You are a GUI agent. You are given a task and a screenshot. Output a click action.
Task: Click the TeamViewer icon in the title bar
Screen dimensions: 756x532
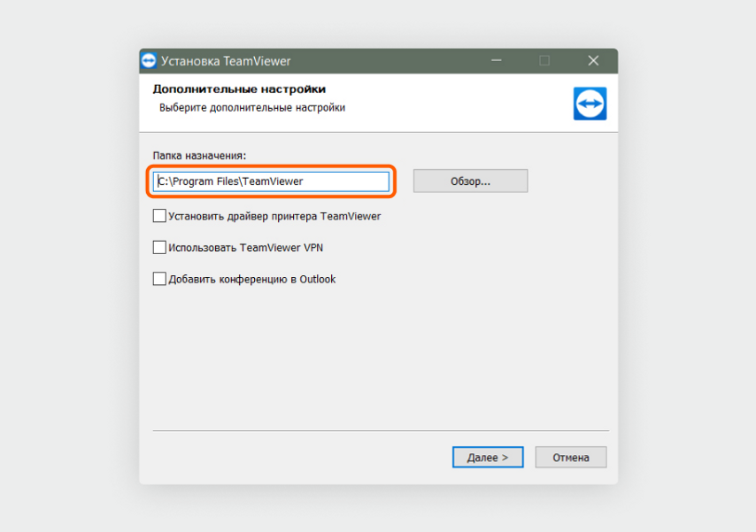(149, 61)
